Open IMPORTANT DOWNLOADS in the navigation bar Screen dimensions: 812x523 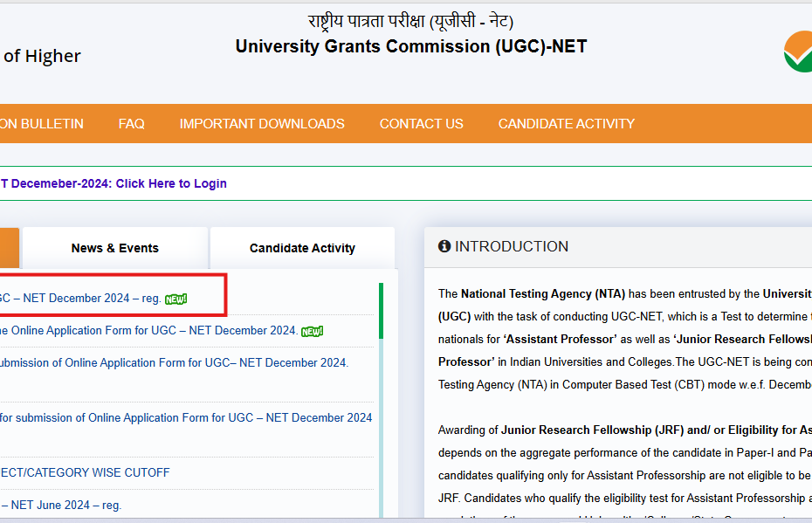(x=262, y=124)
